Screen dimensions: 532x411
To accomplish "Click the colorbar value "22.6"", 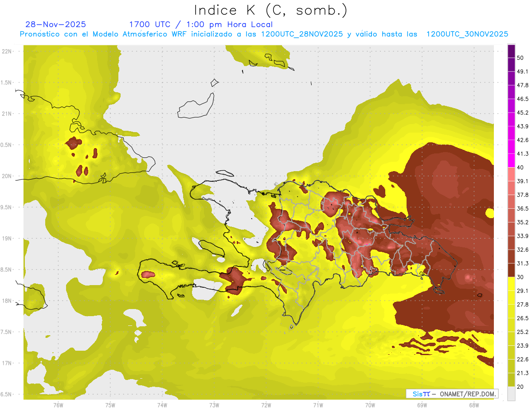I will tap(523, 359).
